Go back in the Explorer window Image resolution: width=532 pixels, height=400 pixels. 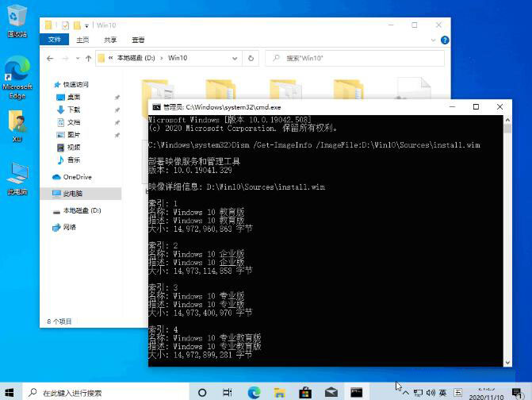click(50, 59)
